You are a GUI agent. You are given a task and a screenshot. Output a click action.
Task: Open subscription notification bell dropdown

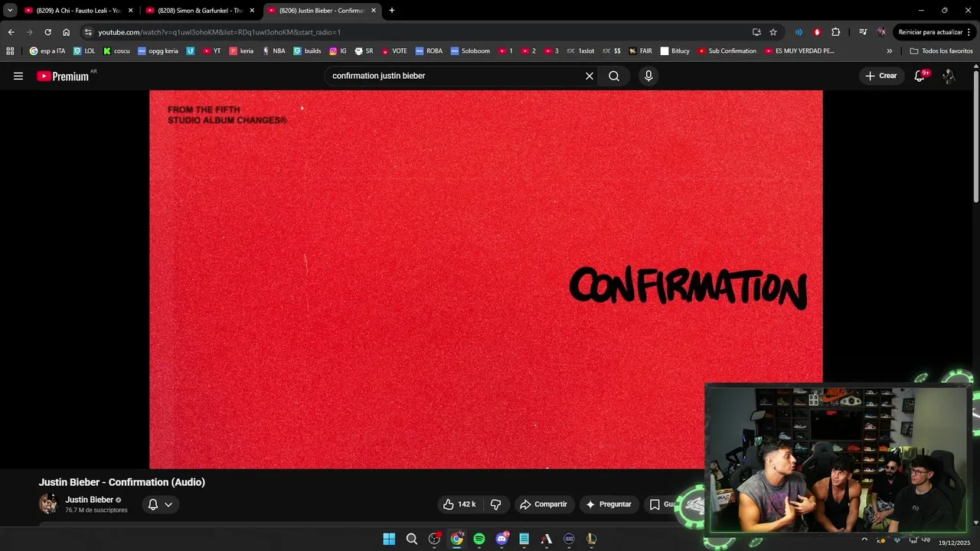point(160,504)
